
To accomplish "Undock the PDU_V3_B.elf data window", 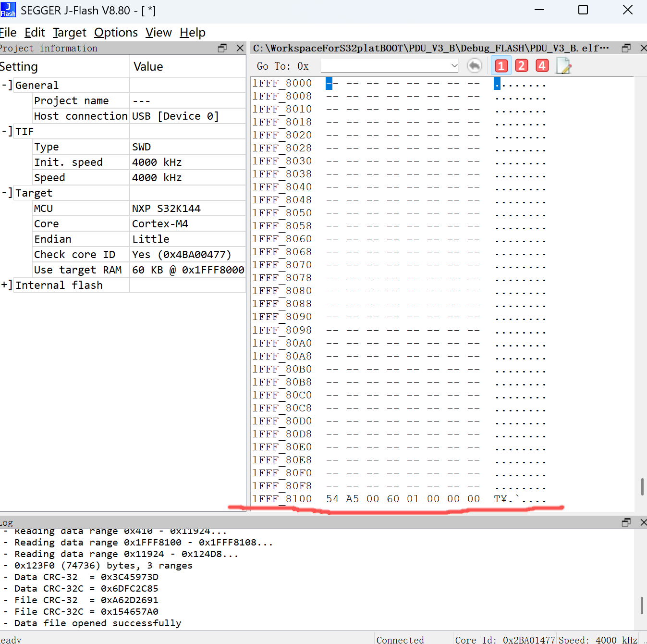I will (626, 48).
